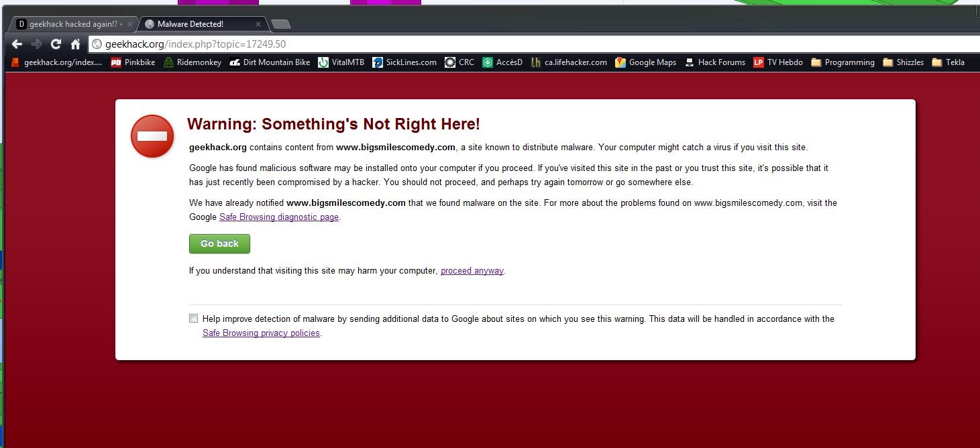The width and height of the screenshot is (980, 448).
Task: Open the SickLines.com bookmark
Action: pyautogui.click(x=404, y=62)
